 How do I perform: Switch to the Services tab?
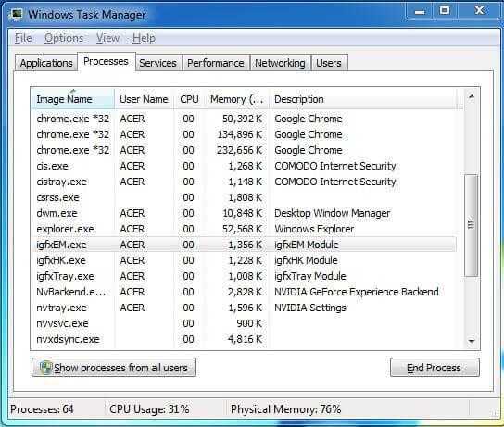[157, 63]
